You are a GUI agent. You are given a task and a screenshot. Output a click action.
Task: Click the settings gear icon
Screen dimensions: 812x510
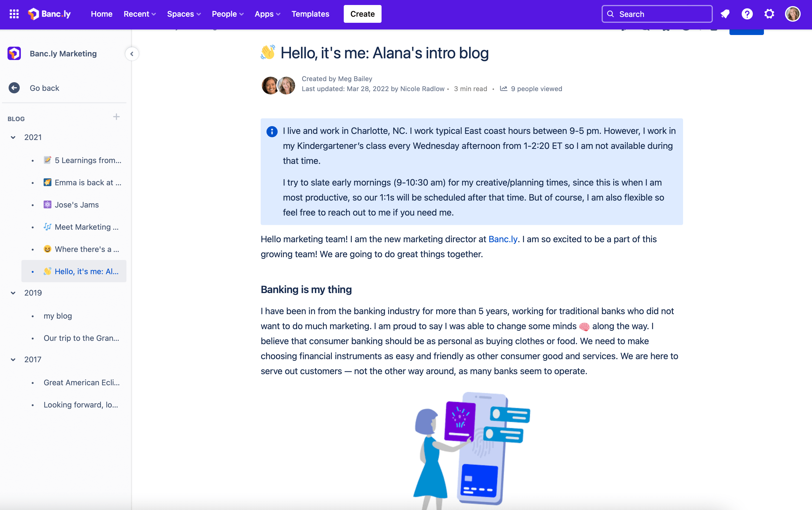pyautogui.click(x=769, y=14)
